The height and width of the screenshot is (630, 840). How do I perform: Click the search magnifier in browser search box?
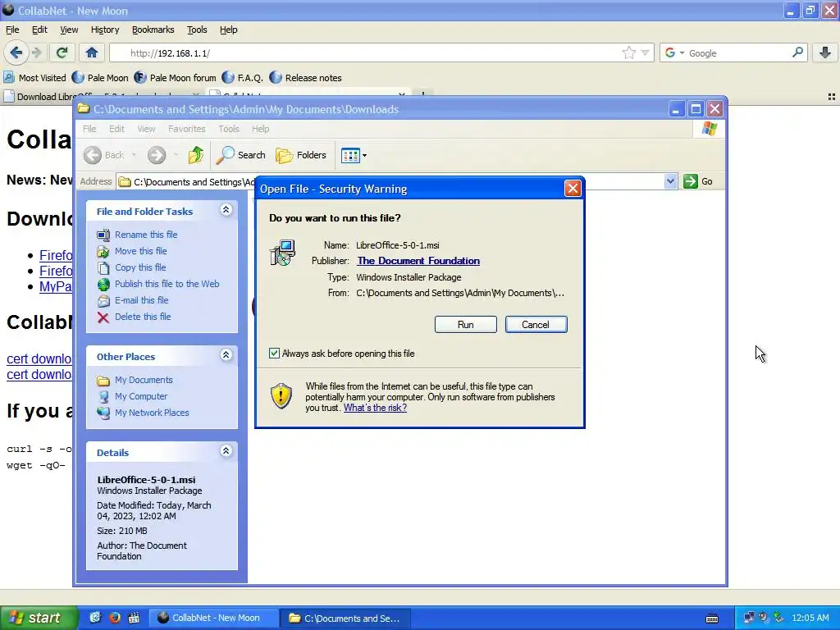tap(797, 52)
